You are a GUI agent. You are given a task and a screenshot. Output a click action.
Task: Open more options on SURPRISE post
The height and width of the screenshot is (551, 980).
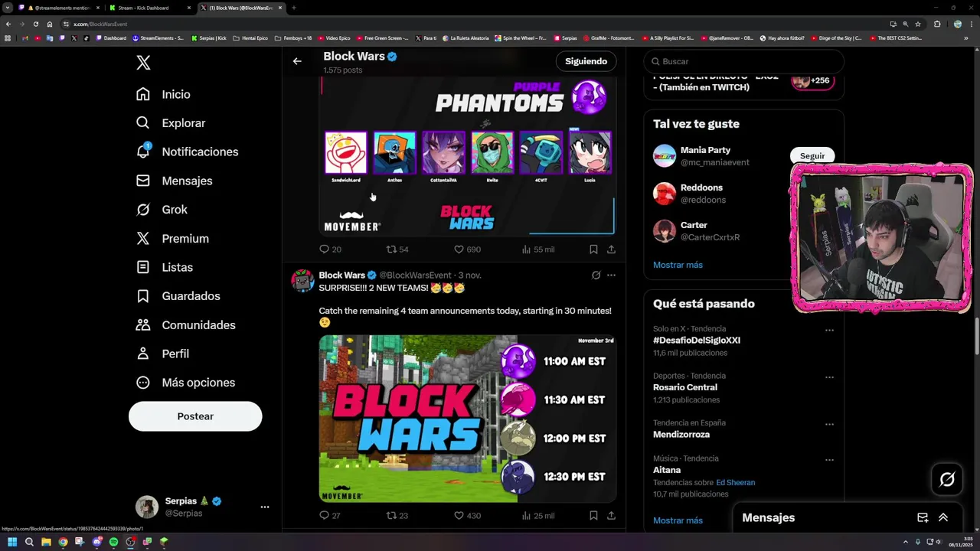[611, 275]
